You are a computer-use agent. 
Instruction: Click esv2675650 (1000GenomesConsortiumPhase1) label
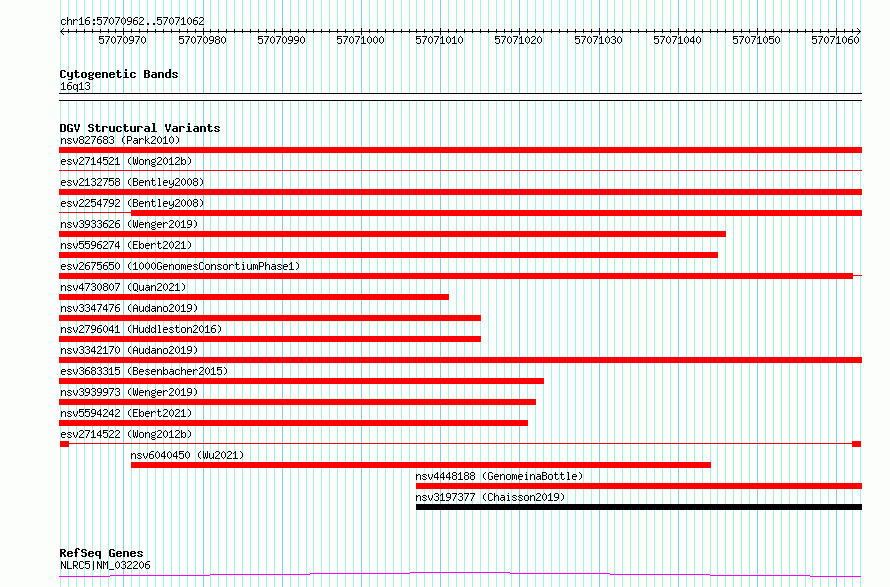click(180, 266)
